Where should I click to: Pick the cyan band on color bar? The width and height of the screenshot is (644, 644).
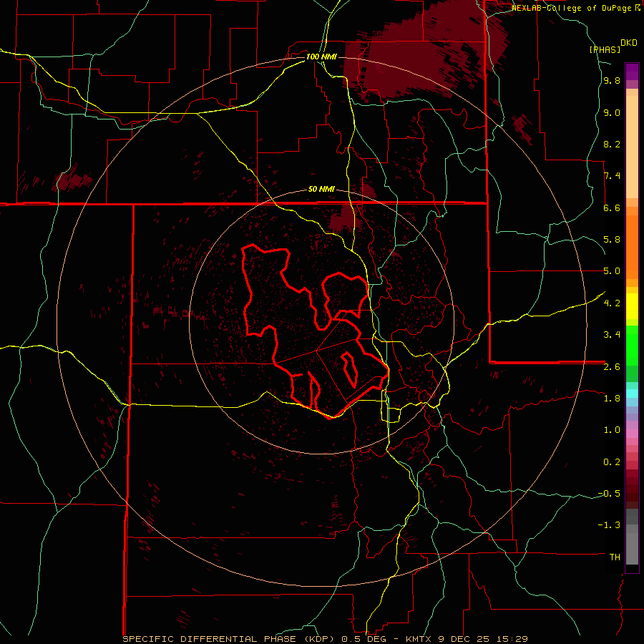click(x=632, y=394)
